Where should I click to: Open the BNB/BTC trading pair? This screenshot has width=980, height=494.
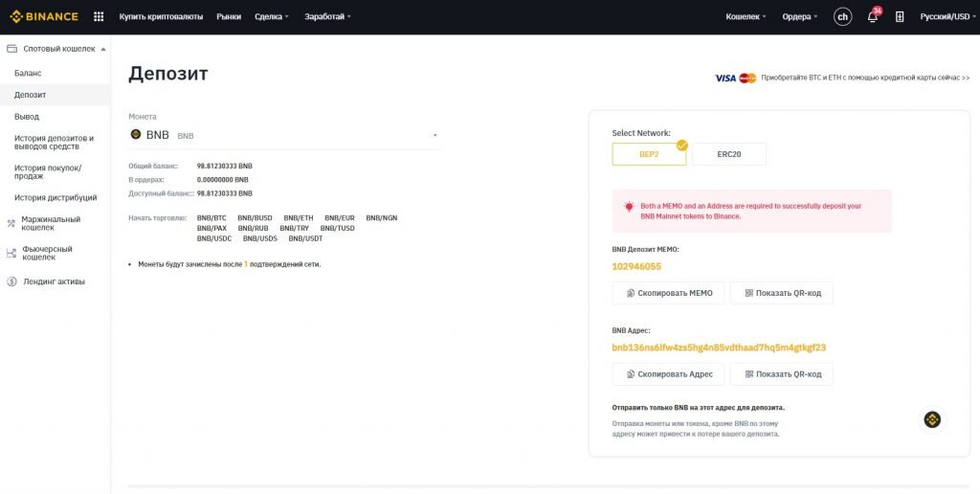tap(212, 218)
